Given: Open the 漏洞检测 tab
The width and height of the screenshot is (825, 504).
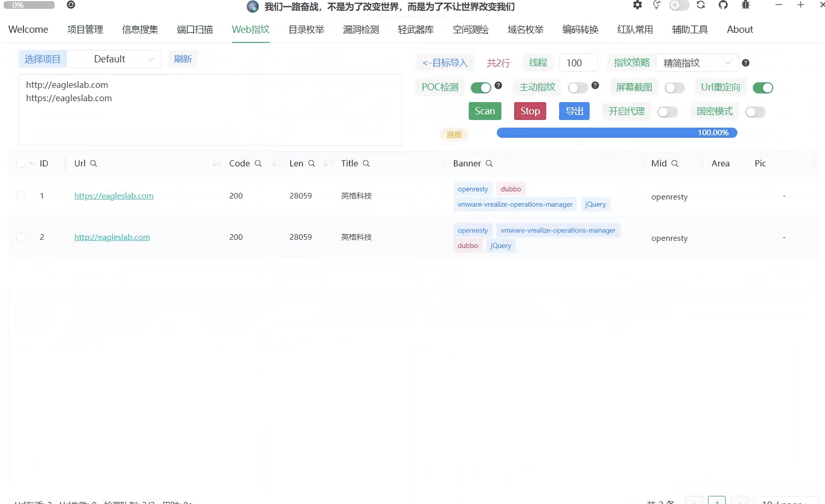Looking at the screenshot, I should pos(361,30).
